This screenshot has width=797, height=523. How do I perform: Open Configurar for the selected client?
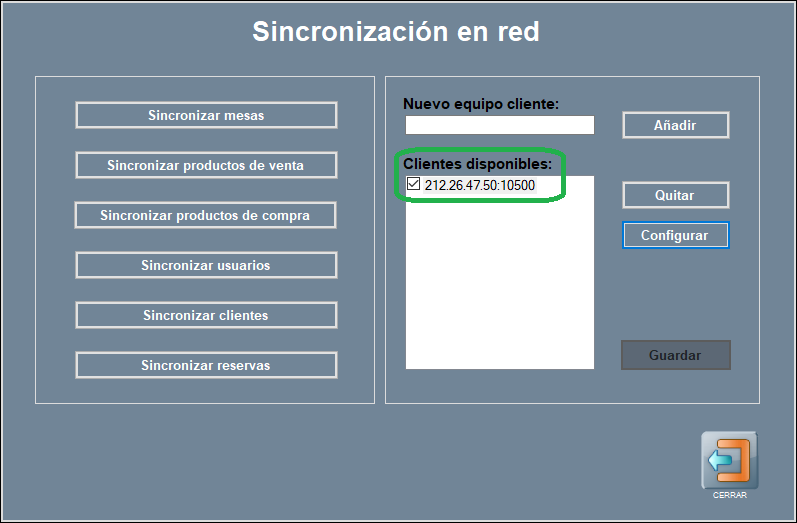(x=675, y=235)
